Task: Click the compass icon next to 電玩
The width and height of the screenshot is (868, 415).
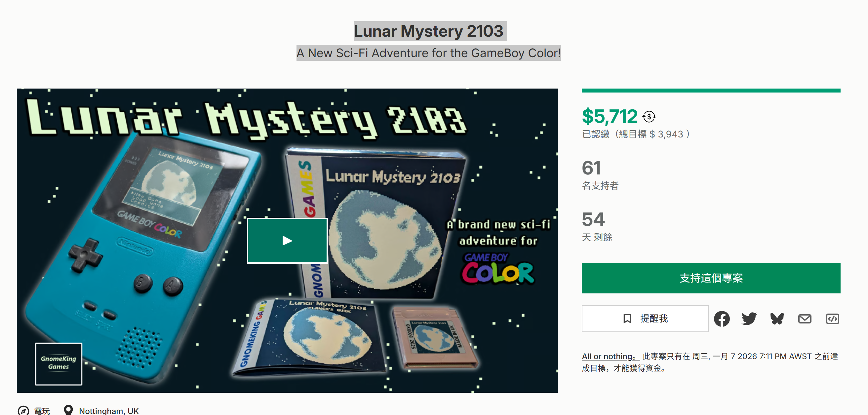Action: pyautogui.click(x=23, y=410)
